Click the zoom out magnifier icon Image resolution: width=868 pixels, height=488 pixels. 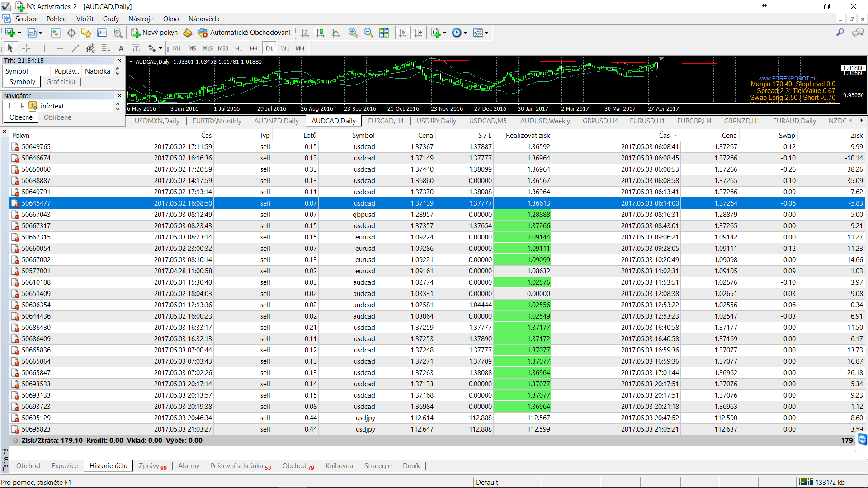(x=368, y=33)
